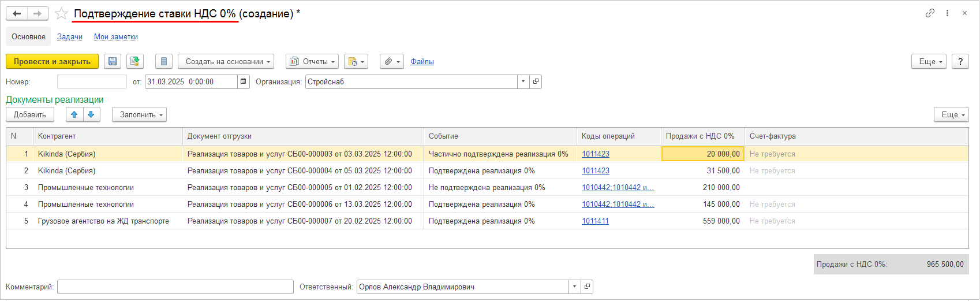Move selected row down with blue arrow
Image resolution: width=980 pixels, height=301 pixels.
coord(91,114)
